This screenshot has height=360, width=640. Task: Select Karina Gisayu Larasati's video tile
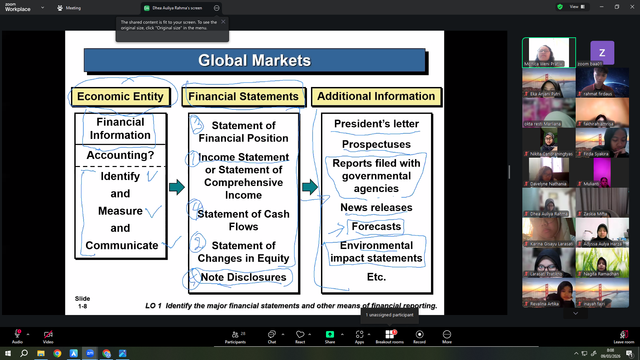click(549, 233)
